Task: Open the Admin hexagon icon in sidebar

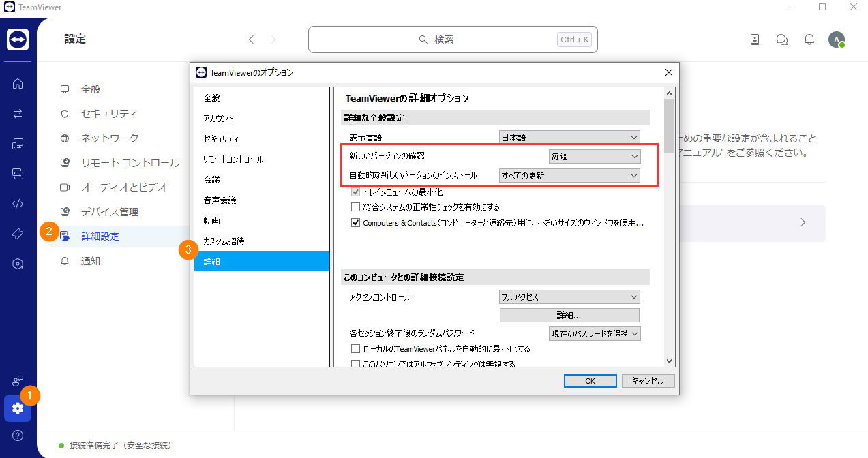Action: 18,264
